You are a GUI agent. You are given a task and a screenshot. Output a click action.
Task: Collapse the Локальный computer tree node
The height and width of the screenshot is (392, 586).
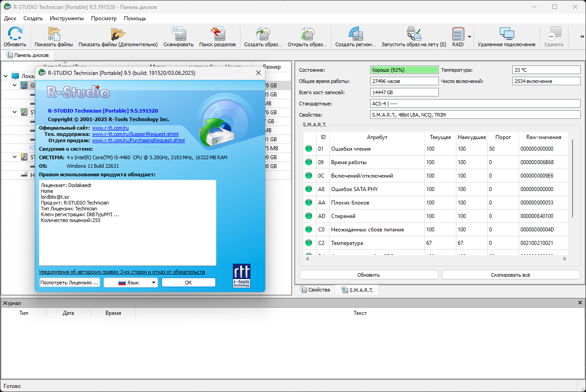click(6, 76)
